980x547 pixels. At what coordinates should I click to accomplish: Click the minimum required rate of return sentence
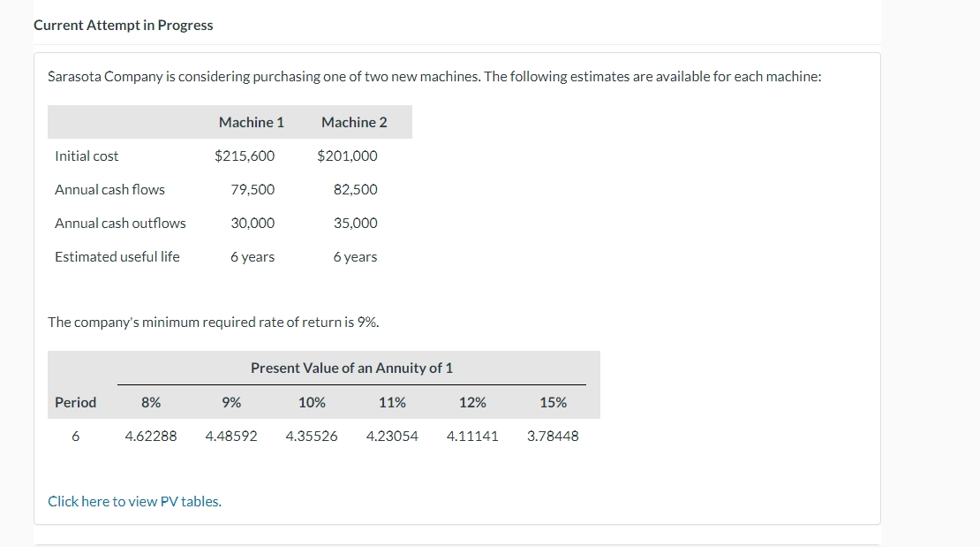coord(213,323)
